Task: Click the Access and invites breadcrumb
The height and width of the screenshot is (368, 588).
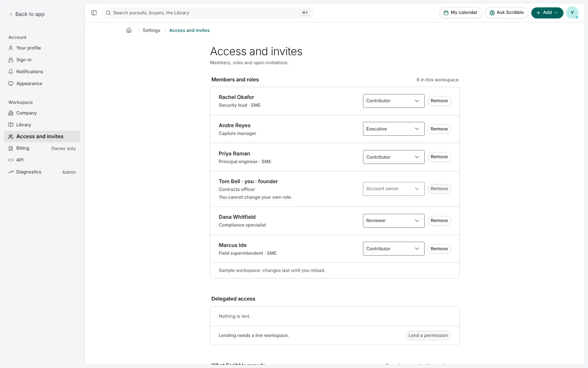Action: tap(189, 30)
